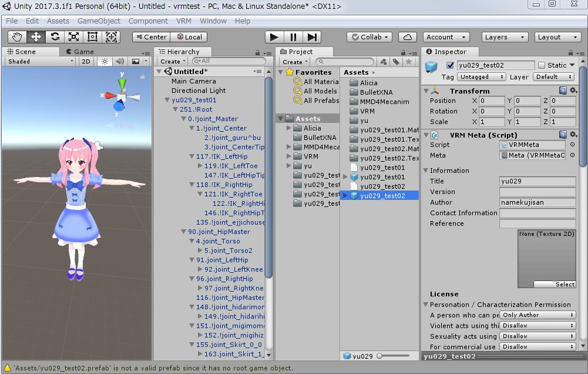The height and width of the screenshot is (374, 588).
Task: Click the Hierarchy Create button
Action: 173,61
